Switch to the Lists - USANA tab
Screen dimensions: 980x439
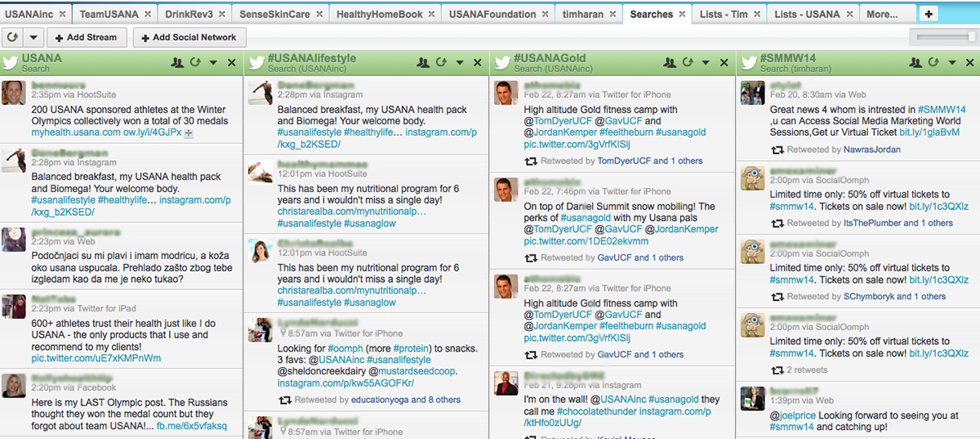click(814, 14)
